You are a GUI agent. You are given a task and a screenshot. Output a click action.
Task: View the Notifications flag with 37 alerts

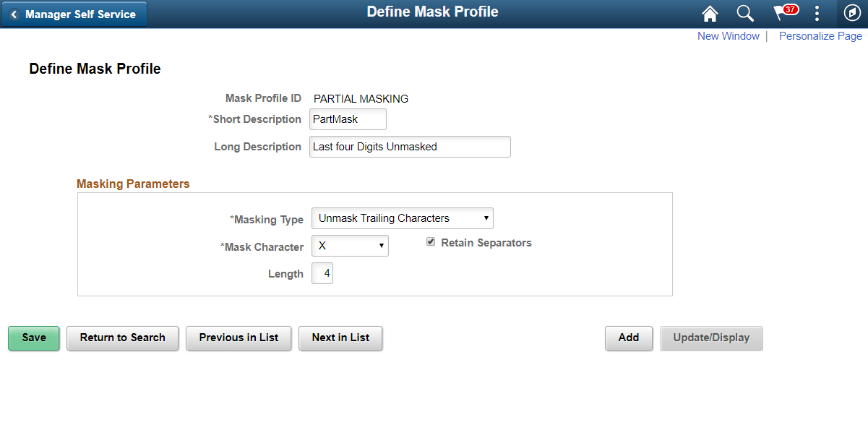782,13
